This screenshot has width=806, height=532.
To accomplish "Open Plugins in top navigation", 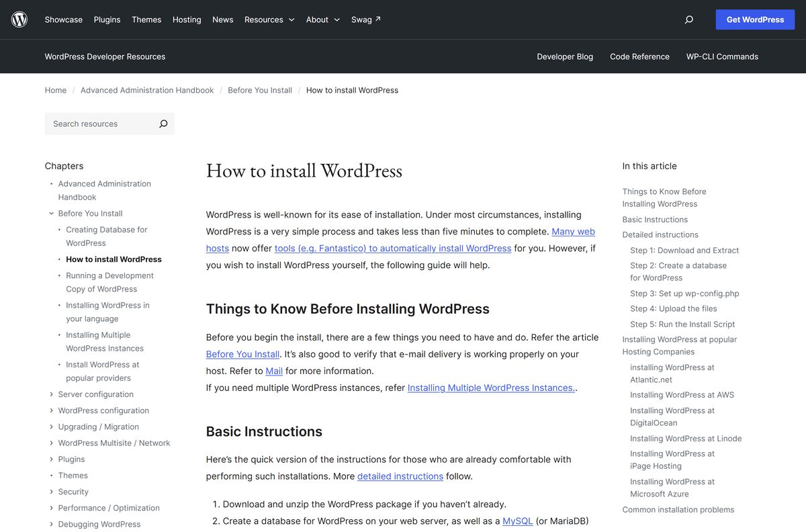I will [x=107, y=19].
